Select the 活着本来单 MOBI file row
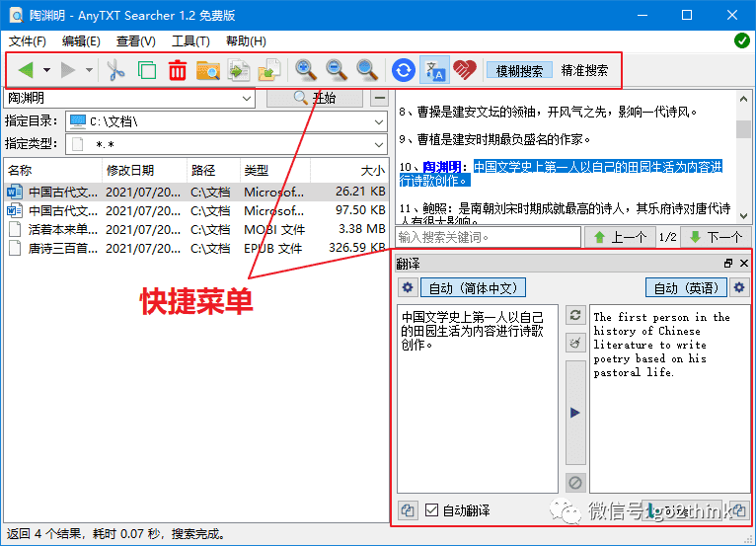The width and height of the screenshot is (756, 546). pos(195,230)
